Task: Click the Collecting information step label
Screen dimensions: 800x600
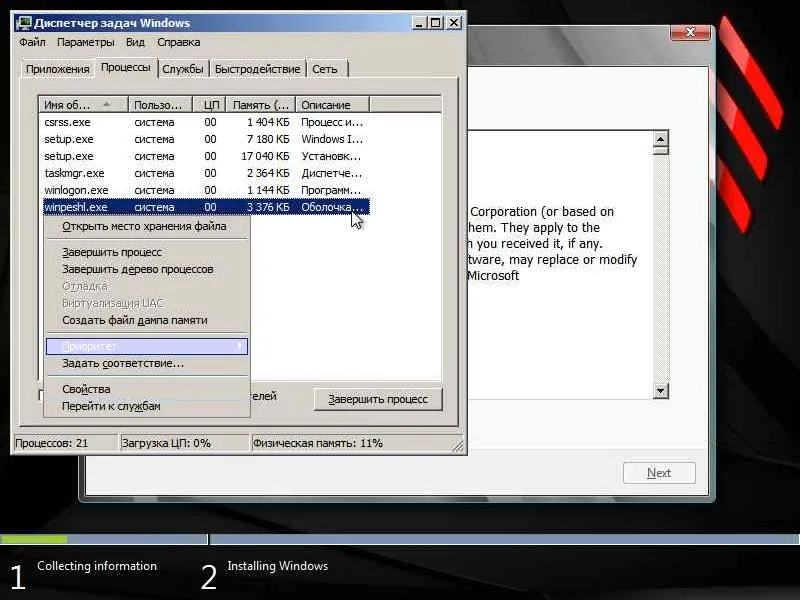Action: point(97,566)
